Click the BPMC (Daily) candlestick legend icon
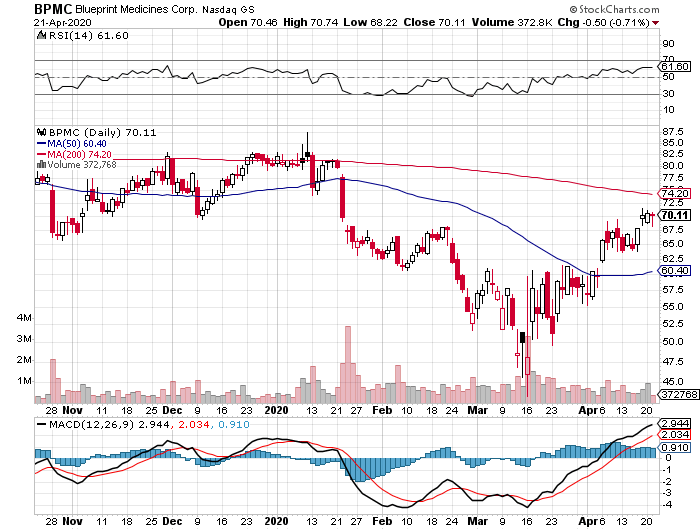 pyautogui.click(x=39, y=131)
